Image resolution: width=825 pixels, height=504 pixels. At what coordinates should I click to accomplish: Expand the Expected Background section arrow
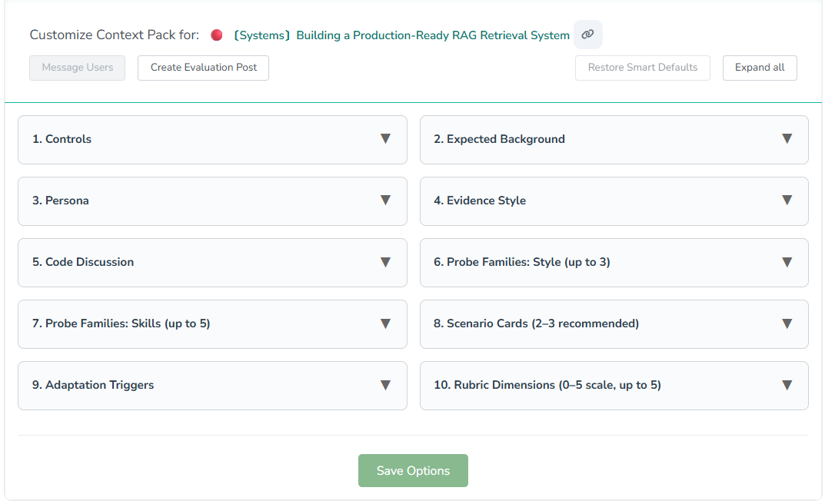tap(787, 139)
